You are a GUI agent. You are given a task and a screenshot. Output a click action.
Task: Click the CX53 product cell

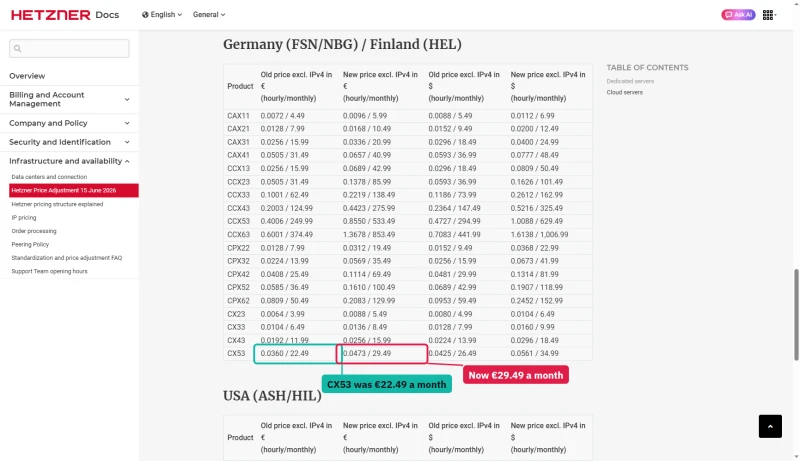[x=236, y=353]
